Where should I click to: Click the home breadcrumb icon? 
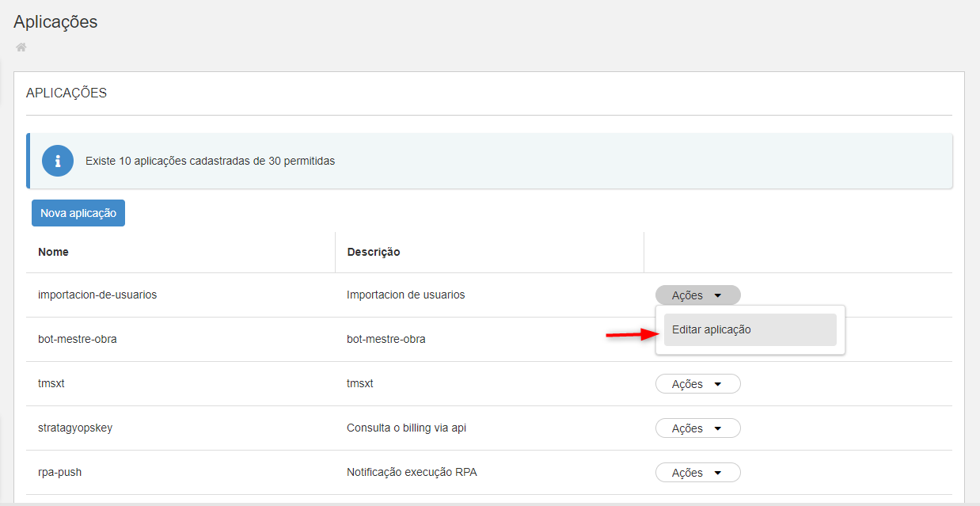tap(21, 48)
